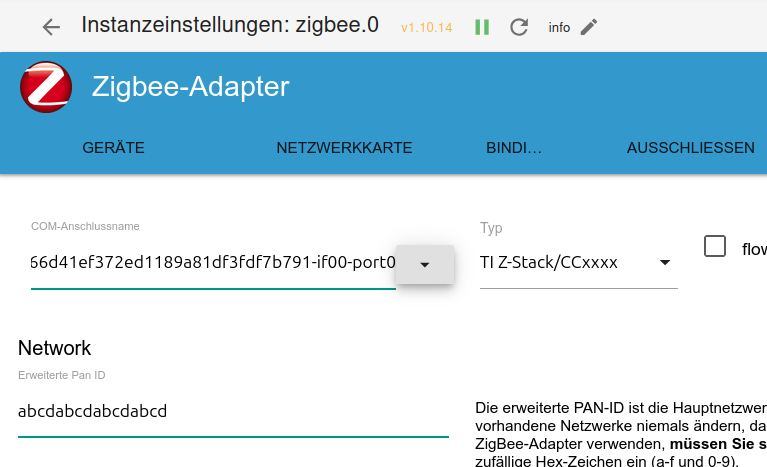Screen dimensions: 767x467
Task: Select the Ausschliessen tab
Action: (x=690, y=148)
